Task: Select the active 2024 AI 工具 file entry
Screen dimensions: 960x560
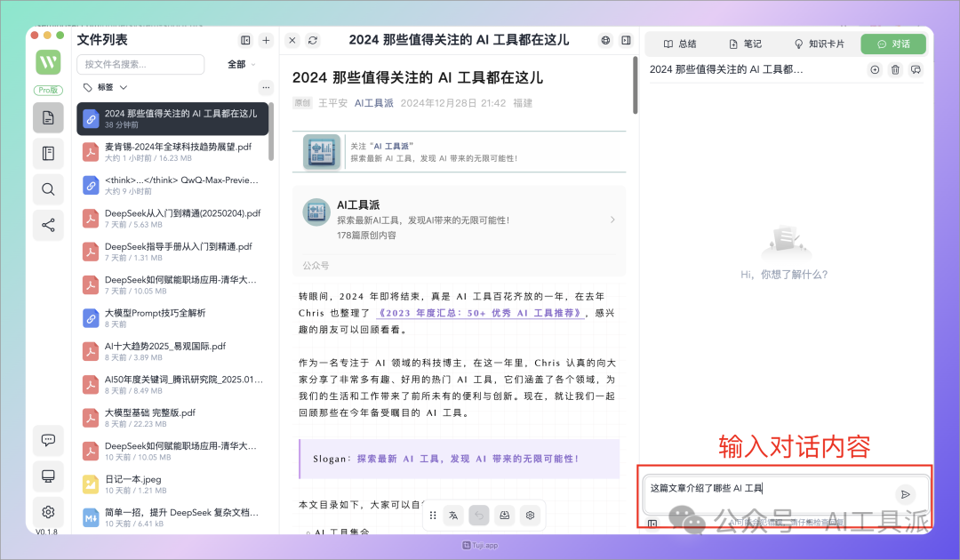Action: tap(172, 119)
